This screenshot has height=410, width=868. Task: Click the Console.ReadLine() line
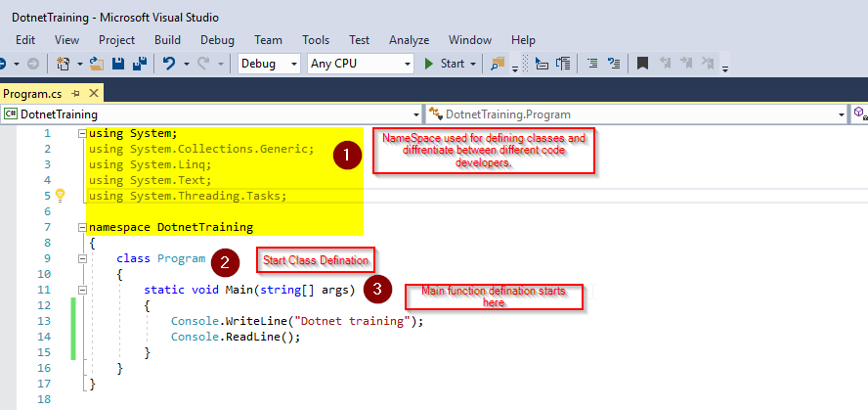coord(236,337)
